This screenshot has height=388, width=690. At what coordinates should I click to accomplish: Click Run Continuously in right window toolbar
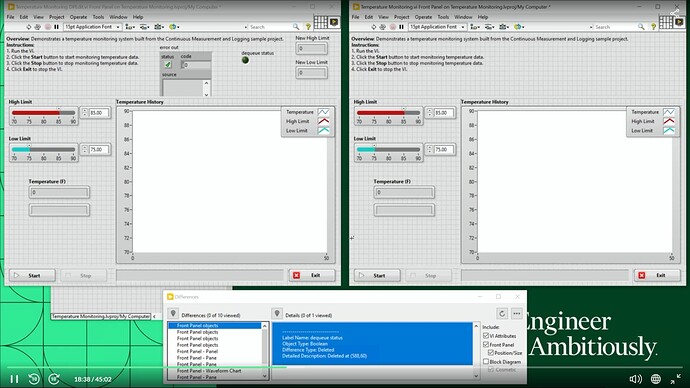(x=382, y=27)
